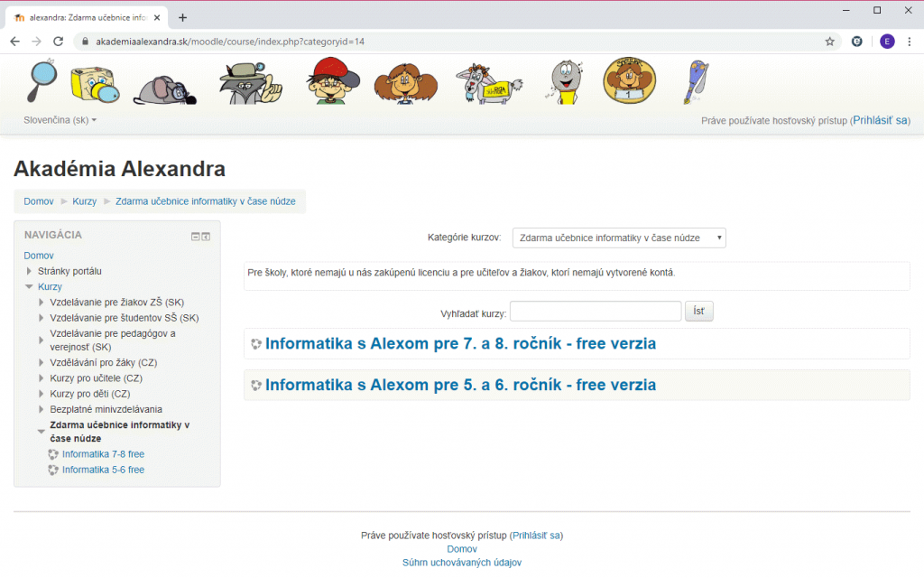Click the round medal girl icon
This screenshot has width=924, height=578.
629,80
